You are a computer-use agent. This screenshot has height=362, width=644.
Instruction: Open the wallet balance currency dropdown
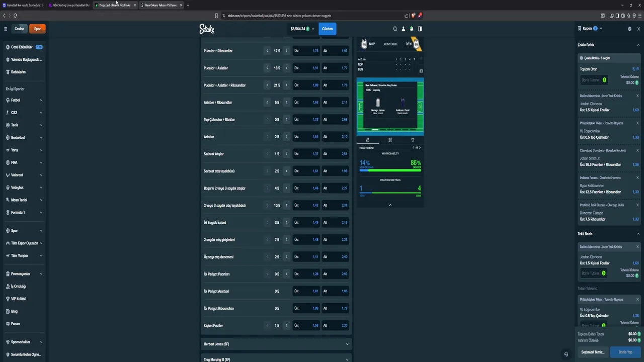(302, 29)
